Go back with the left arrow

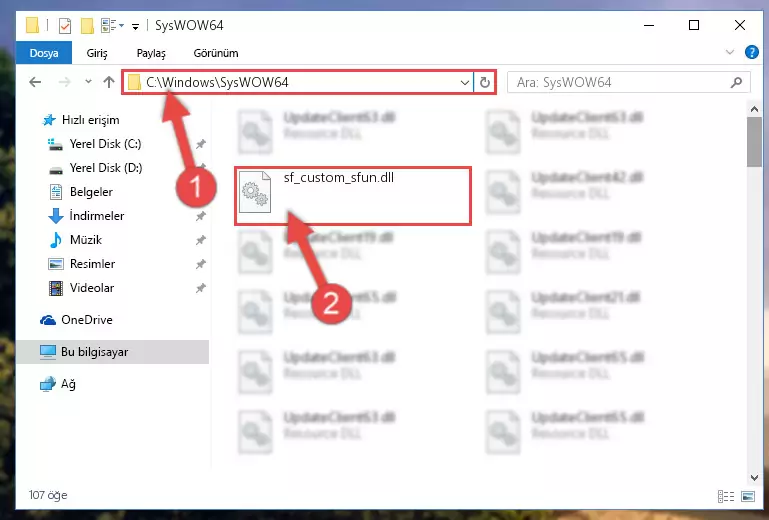tap(35, 82)
